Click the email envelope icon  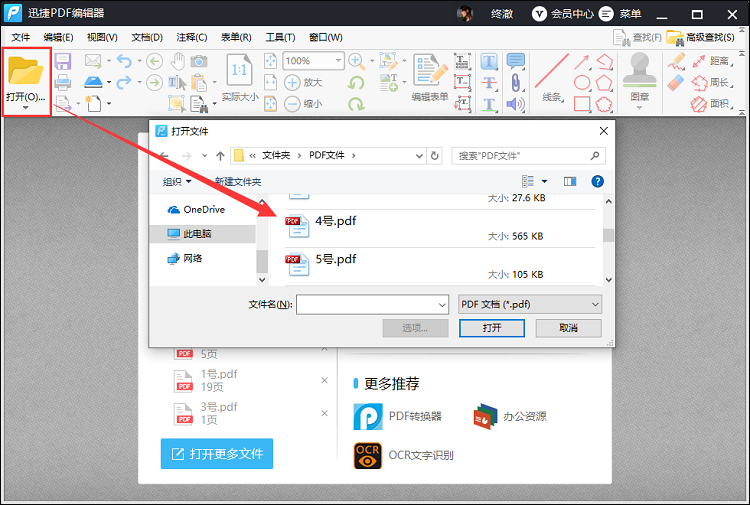[x=93, y=61]
